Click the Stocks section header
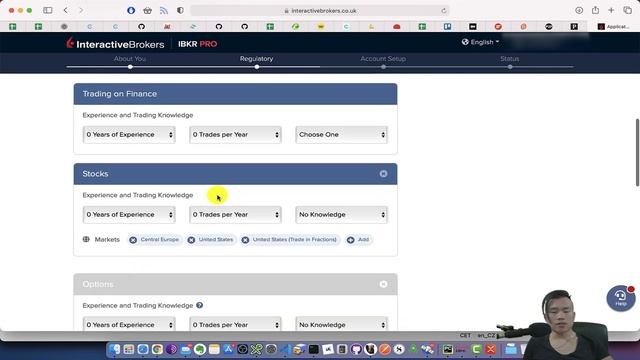 235,174
